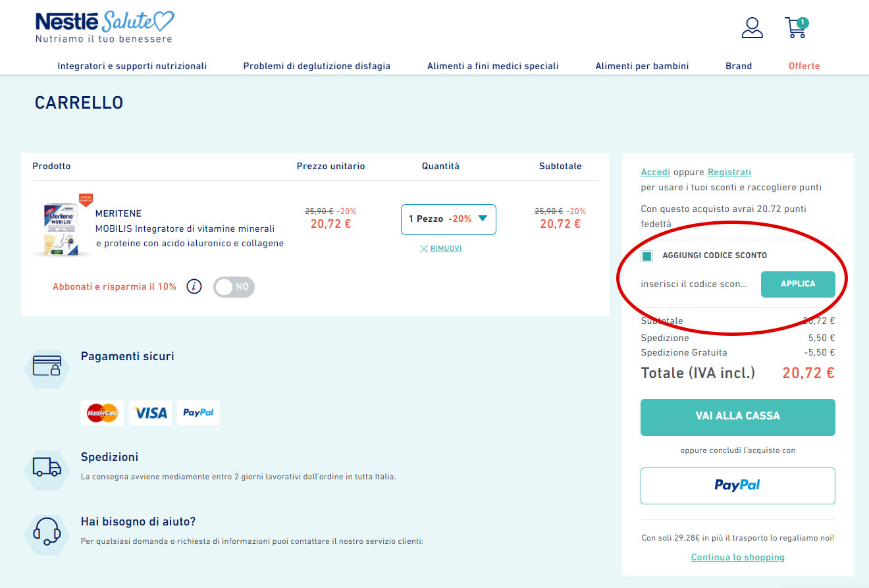This screenshot has width=869, height=588.
Task: Select the Visa payment icon
Action: coord(150,413)
